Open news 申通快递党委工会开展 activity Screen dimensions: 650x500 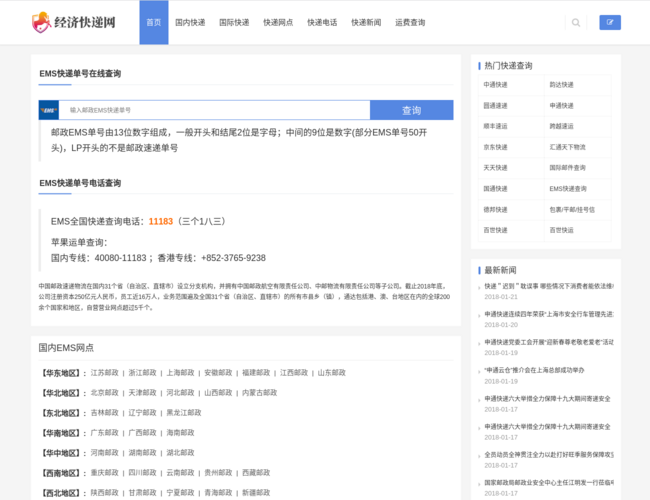pos(549,342)
